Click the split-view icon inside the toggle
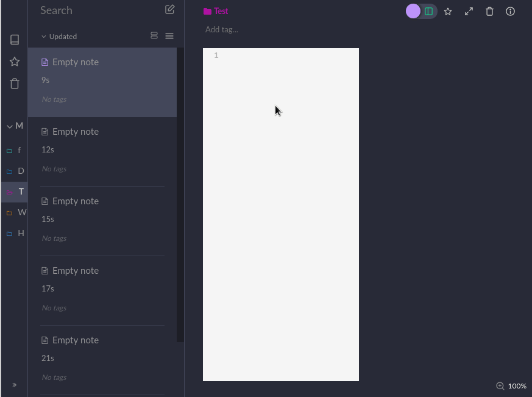 tap(428, 11)
